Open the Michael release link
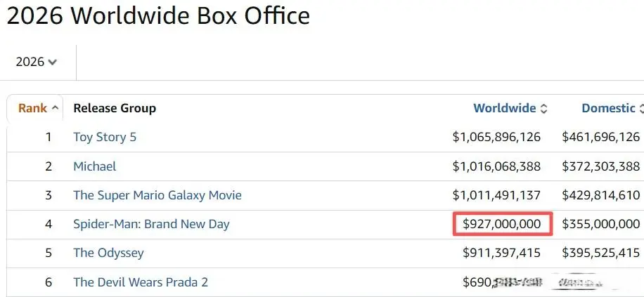Viewport: 644px width, 297px height. pos(94,166)
